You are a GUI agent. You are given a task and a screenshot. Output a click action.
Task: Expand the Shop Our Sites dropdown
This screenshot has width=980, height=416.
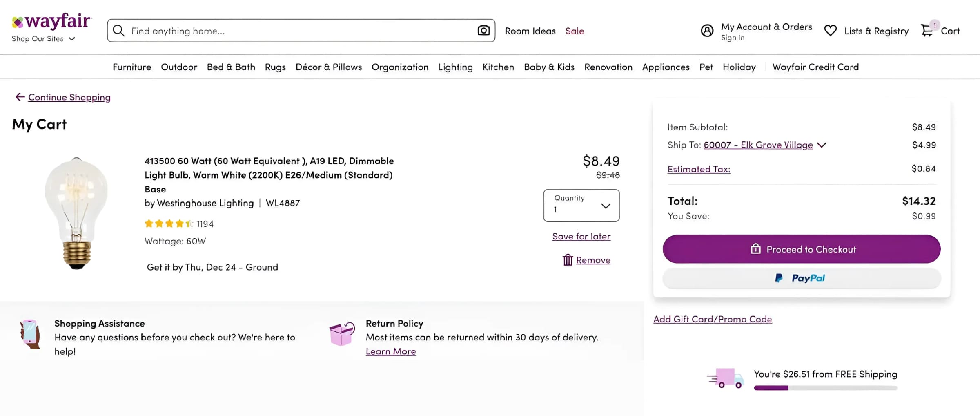(43, 39)
